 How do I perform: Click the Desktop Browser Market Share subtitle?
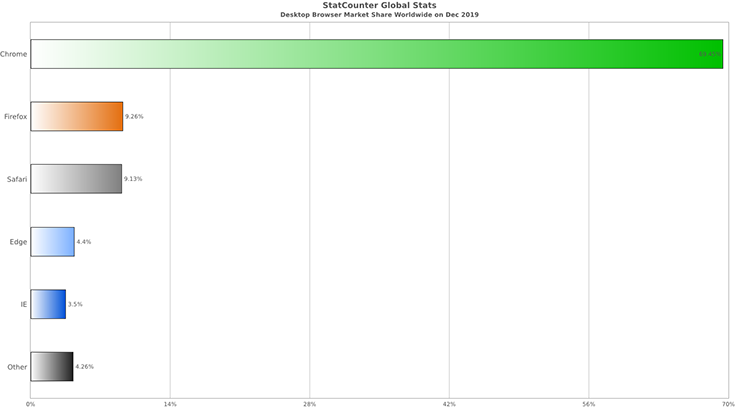379,15
